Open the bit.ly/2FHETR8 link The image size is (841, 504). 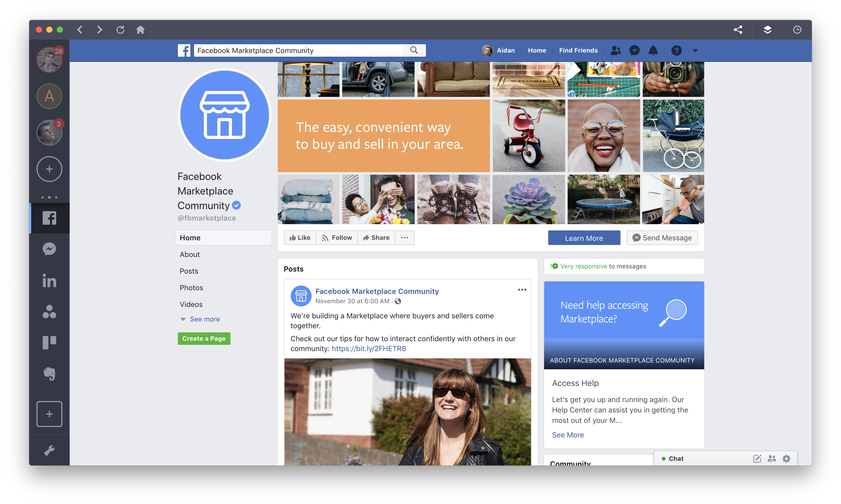pyautogui.click(x=369, y=348)
